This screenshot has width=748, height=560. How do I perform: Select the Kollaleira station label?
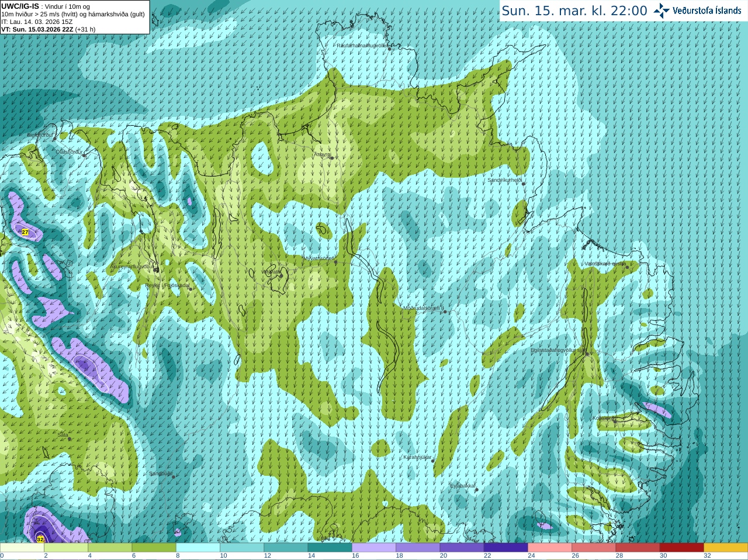[x=602, y=418]
